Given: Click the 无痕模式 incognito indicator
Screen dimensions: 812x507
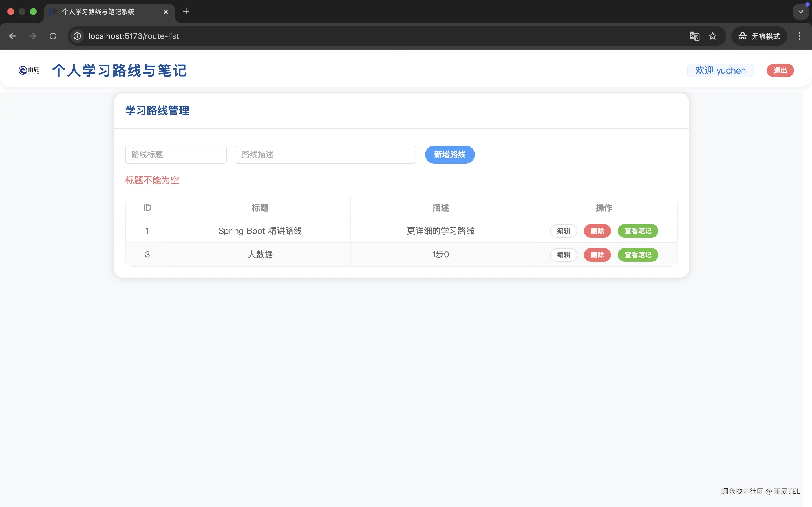Looking at the screenshot, I should point(759,36).
